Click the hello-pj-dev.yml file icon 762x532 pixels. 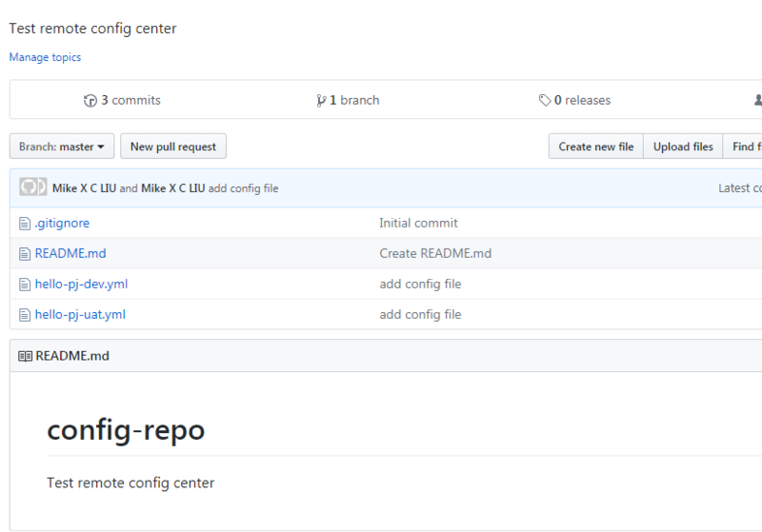26,284
